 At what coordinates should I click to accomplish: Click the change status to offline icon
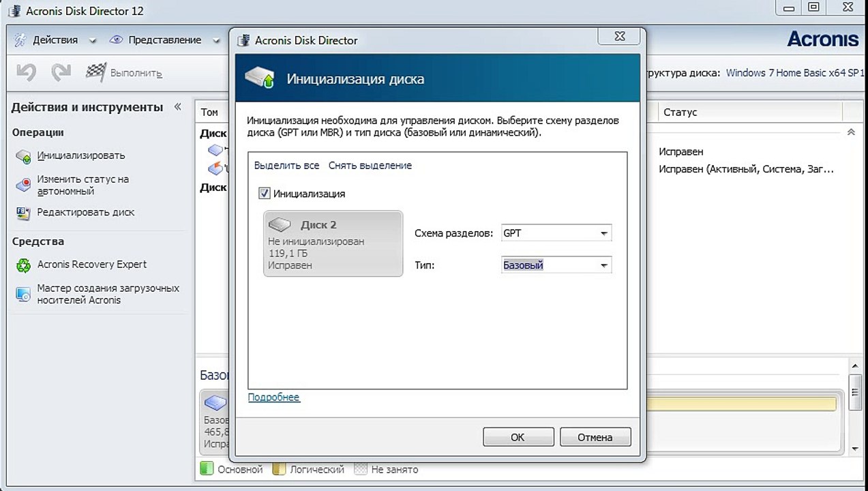23,184
